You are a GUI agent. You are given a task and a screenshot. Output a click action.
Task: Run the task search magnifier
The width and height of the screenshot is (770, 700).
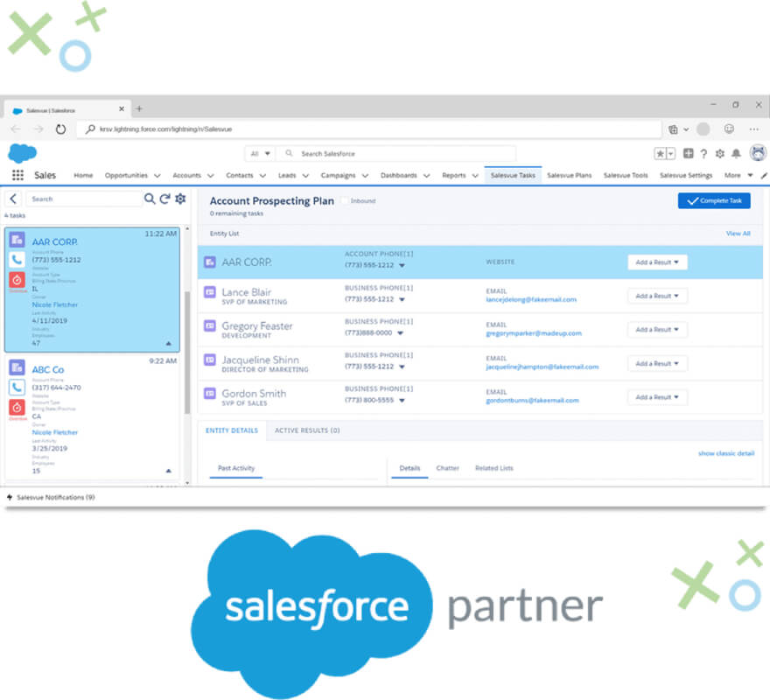150,199
